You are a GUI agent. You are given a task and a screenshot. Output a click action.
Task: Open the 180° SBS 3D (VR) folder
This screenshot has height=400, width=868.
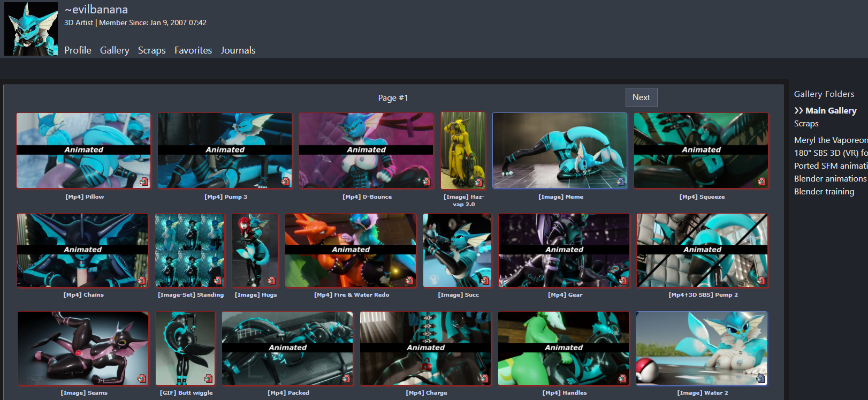pos(831,153)
